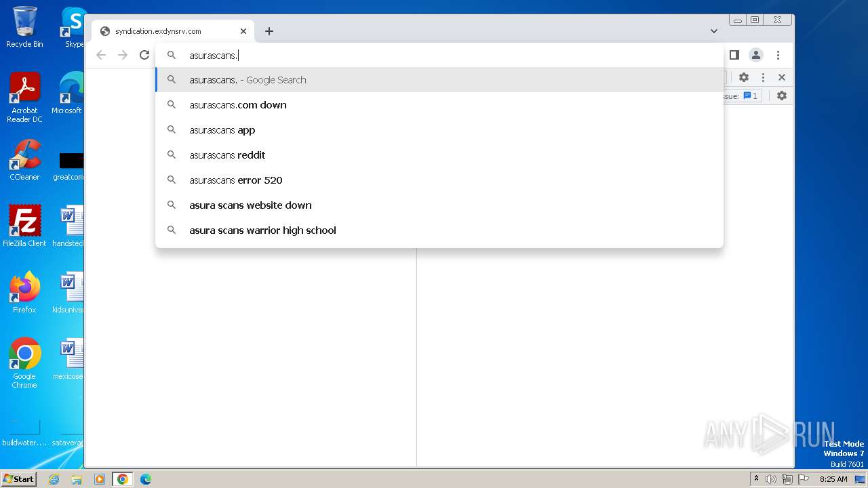
Task: Open Firefox desktop shortcut
Action: tap(24, 292)
